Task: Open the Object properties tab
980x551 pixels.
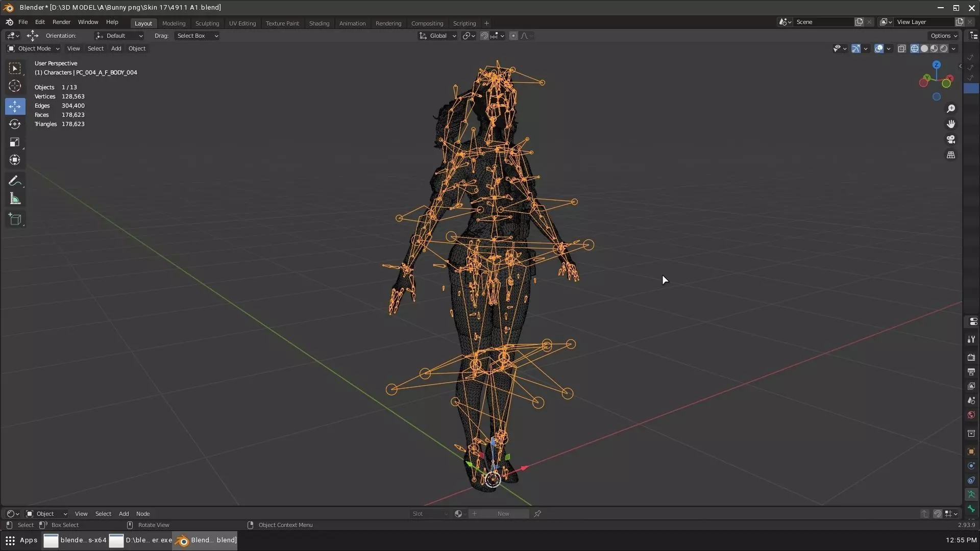Action: [x=971, y=452]
